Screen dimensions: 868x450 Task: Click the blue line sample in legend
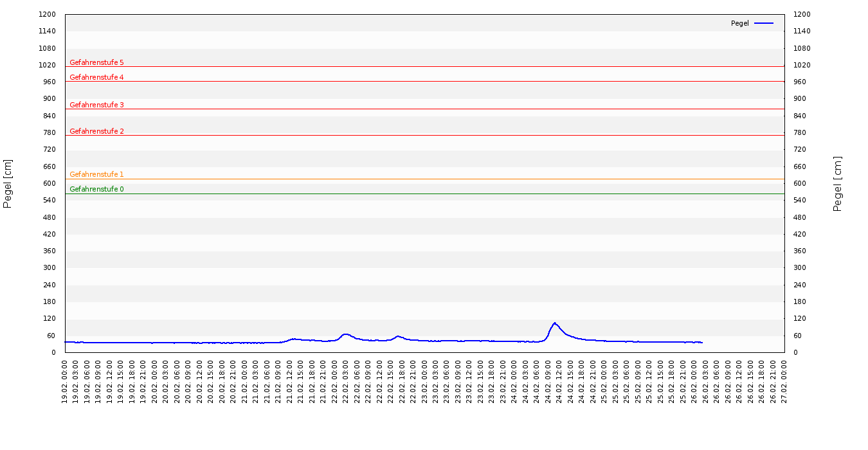[x=764, y=23]
